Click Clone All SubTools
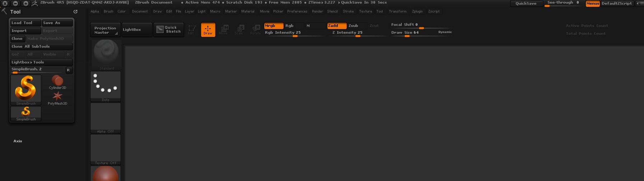This screenshot has height=181, width=644. click(42, 47)
